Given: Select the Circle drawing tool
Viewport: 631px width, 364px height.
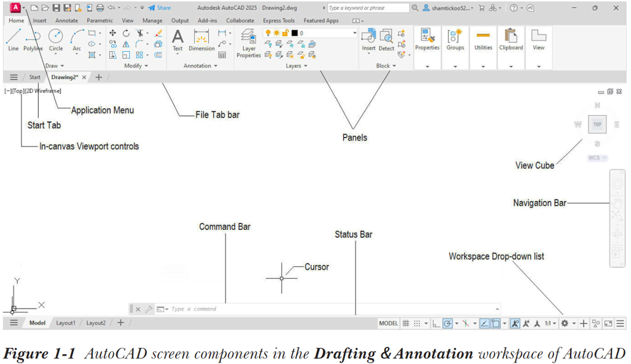Looking at the screenshot, I should [55, 40].
